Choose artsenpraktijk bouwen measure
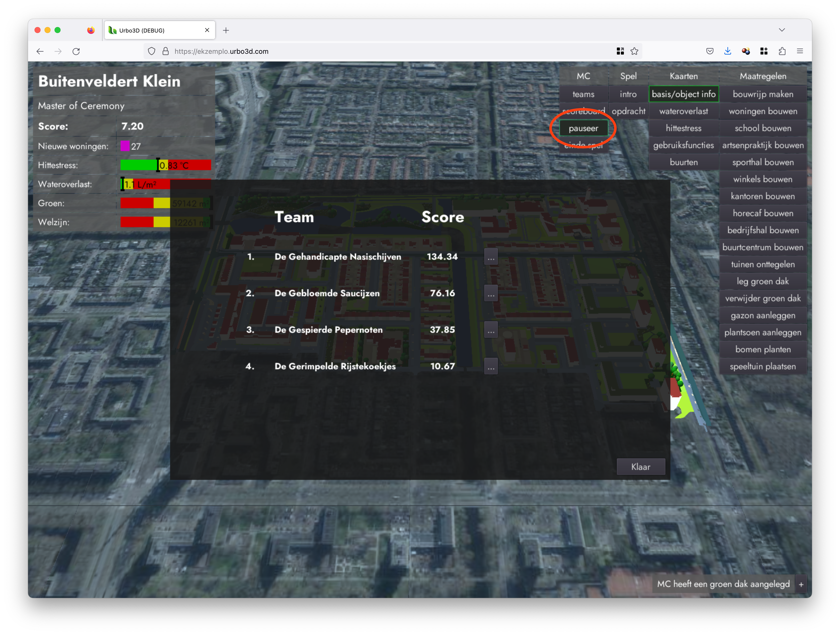Screen dimensions: 840x635 click(763, 145)
